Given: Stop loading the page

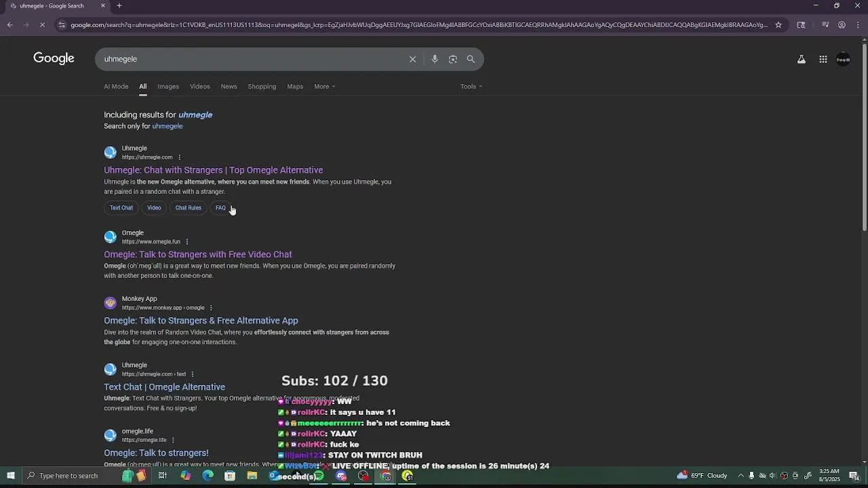Looking at the screenshot, I should [x=42, y=25].
